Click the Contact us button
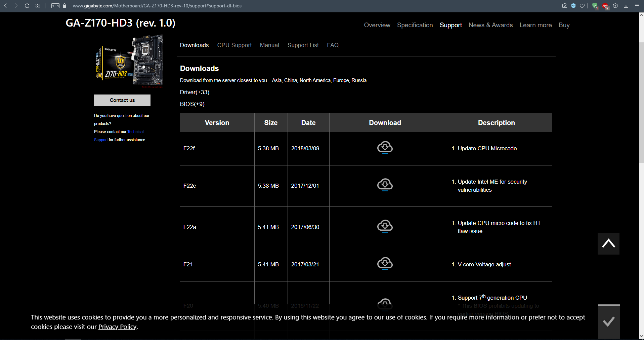Viewport: 644px width, 340px height. pos(122,100)
